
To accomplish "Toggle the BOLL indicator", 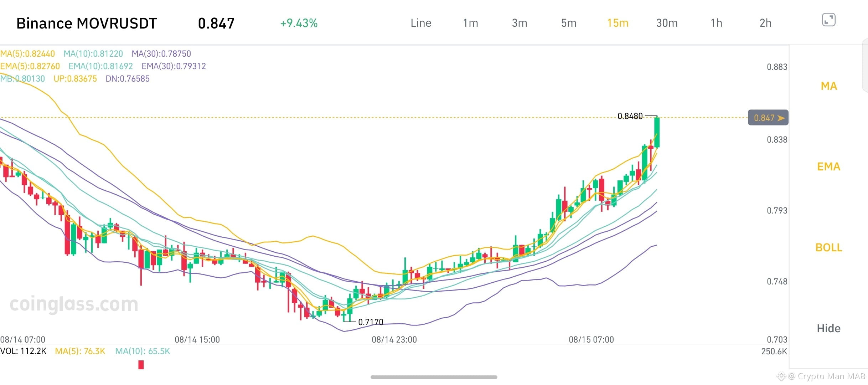I will pos(829,247).
